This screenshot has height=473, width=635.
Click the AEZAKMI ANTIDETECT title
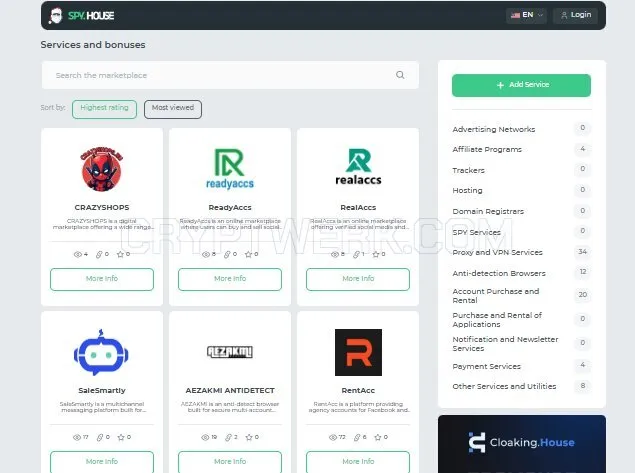click(230, 390)
